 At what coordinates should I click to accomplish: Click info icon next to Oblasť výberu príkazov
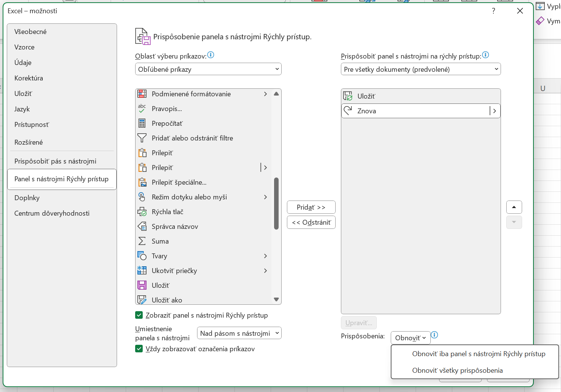pos(211,55)
